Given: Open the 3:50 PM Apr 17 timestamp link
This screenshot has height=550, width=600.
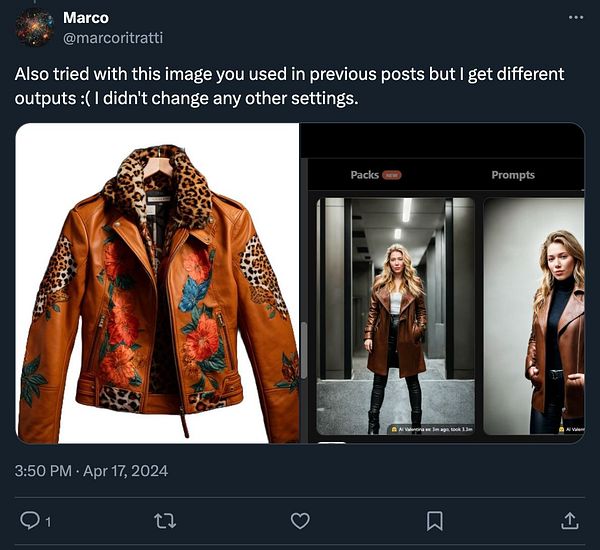Looking at the screenshot, I should point(92,470).
